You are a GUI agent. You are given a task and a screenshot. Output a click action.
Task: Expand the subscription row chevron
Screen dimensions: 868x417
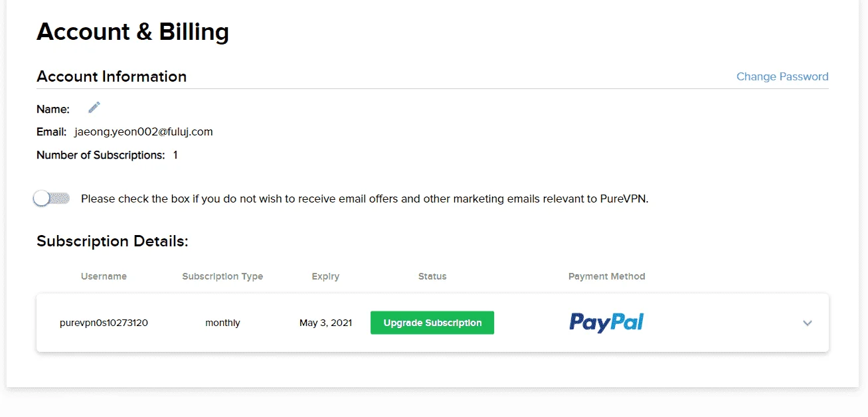(808, 323)
